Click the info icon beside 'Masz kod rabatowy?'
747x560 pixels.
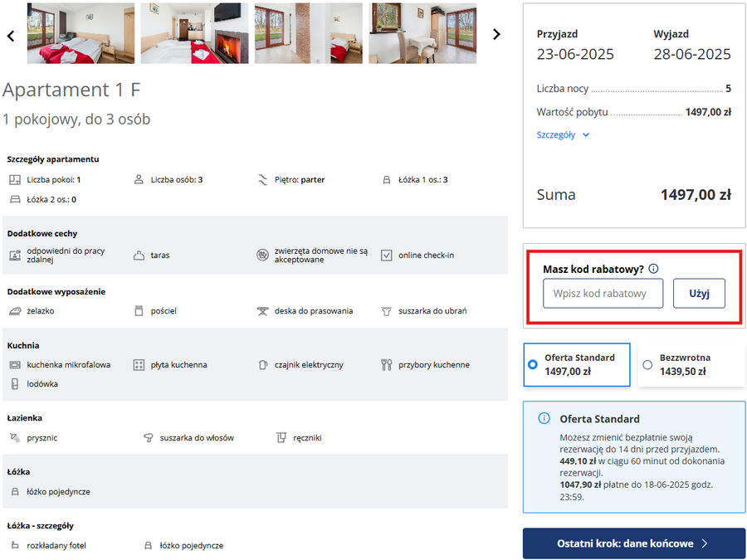[x=654, y=269]
